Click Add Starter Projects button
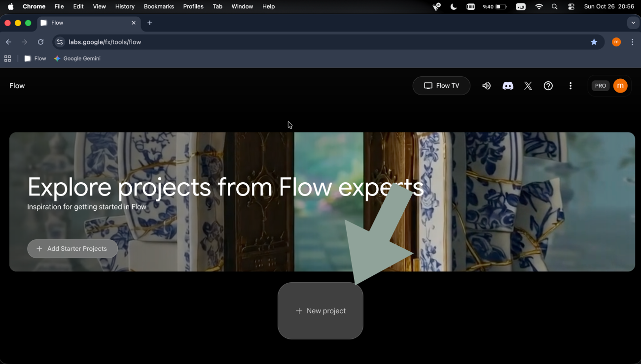This screenshot has height=364, width=641. click(72, 249)
